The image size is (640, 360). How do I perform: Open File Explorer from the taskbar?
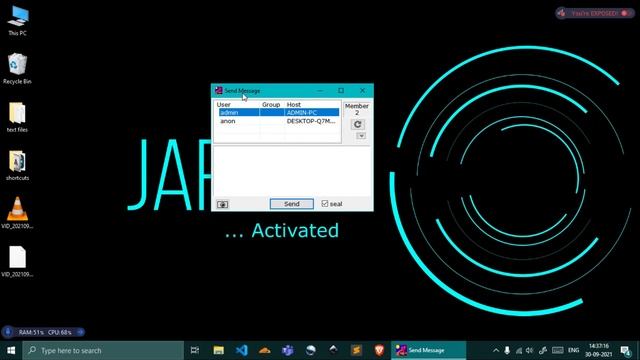pyautogui.click(x=219, y=350)
